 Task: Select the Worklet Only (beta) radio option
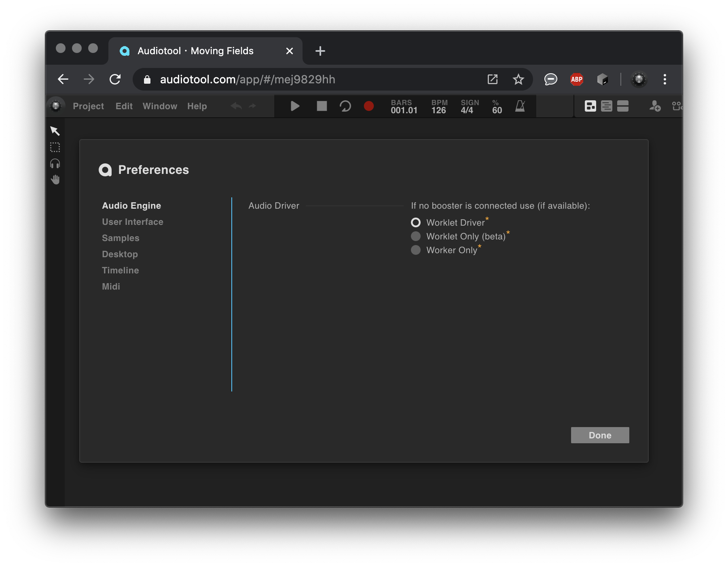[x=416, y=236]
